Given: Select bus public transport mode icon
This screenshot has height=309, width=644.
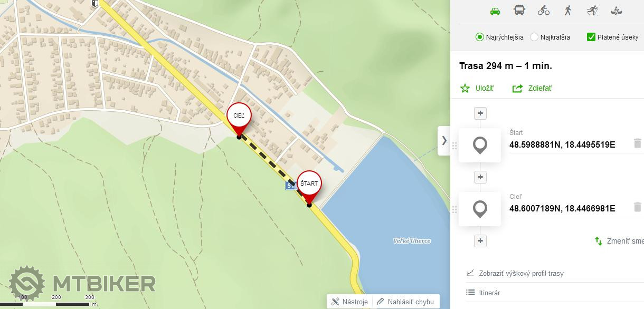Looking at the screenshot, I should tap(519, 10).
